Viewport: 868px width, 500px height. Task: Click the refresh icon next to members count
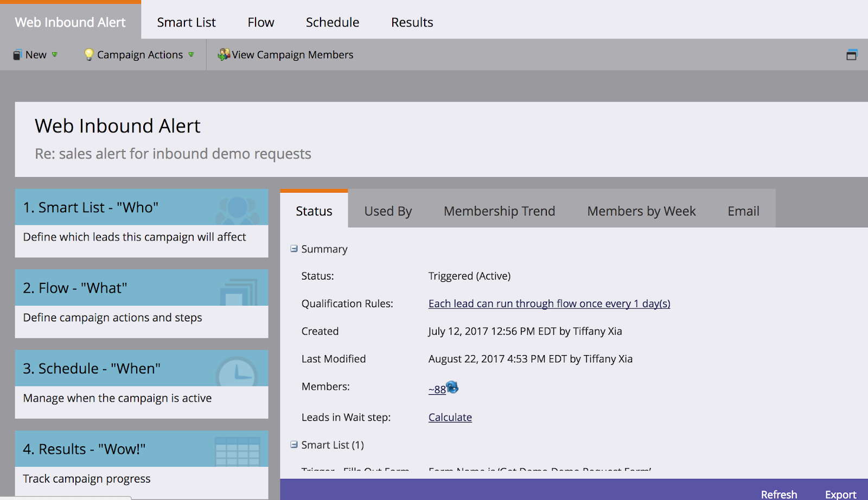(x=452, y=388)
